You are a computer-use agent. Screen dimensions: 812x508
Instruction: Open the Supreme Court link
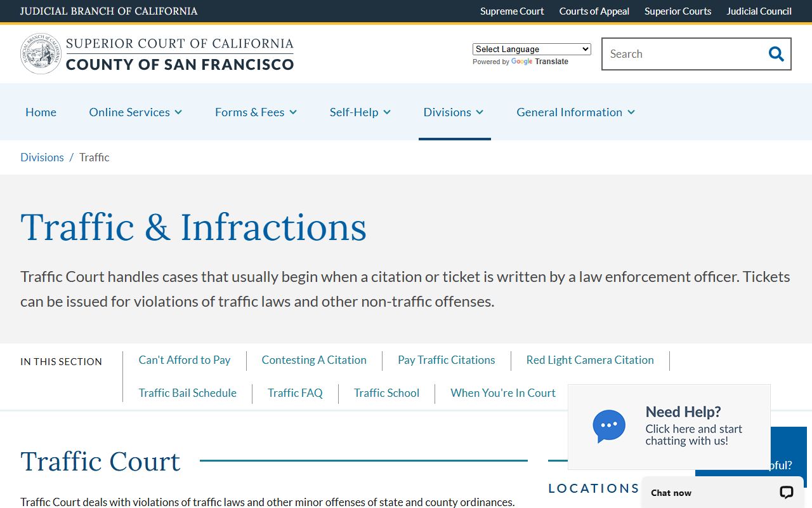(x=512, y=11)
